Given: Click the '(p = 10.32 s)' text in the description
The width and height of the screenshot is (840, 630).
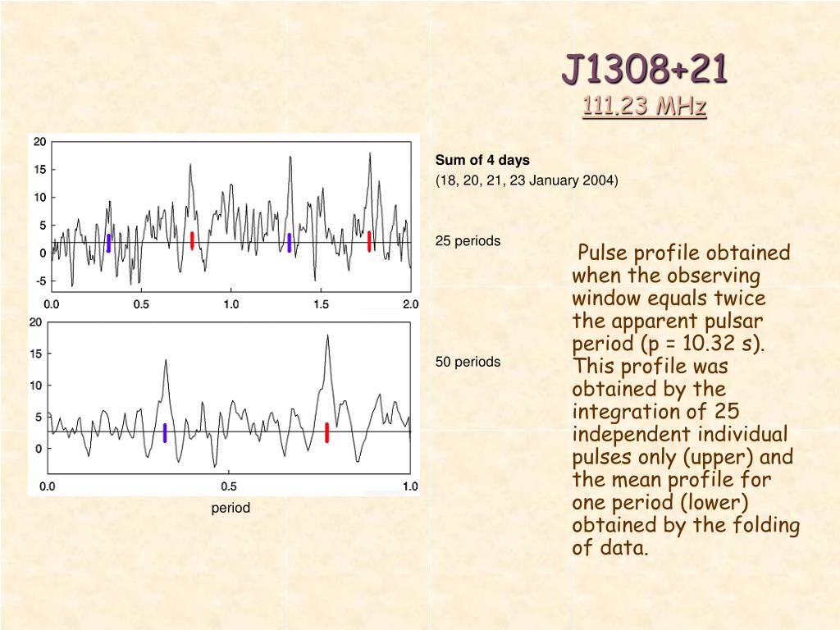Looking at the screenshot, I should point(702,344).
